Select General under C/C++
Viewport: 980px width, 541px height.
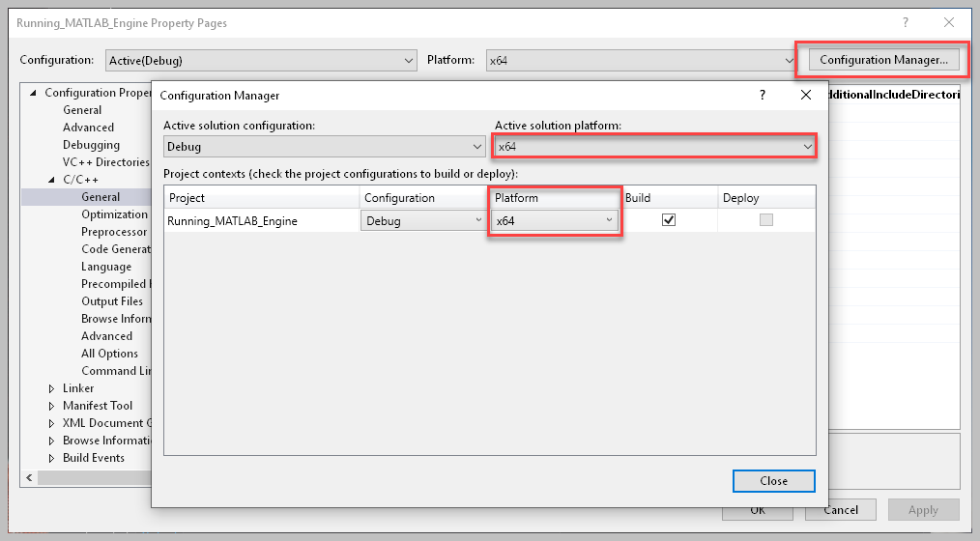101,197
